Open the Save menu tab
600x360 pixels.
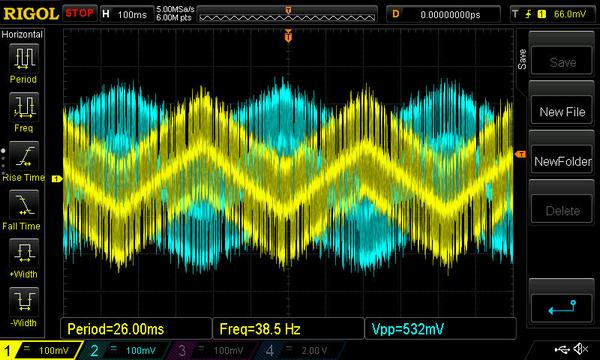click(522, 59)
